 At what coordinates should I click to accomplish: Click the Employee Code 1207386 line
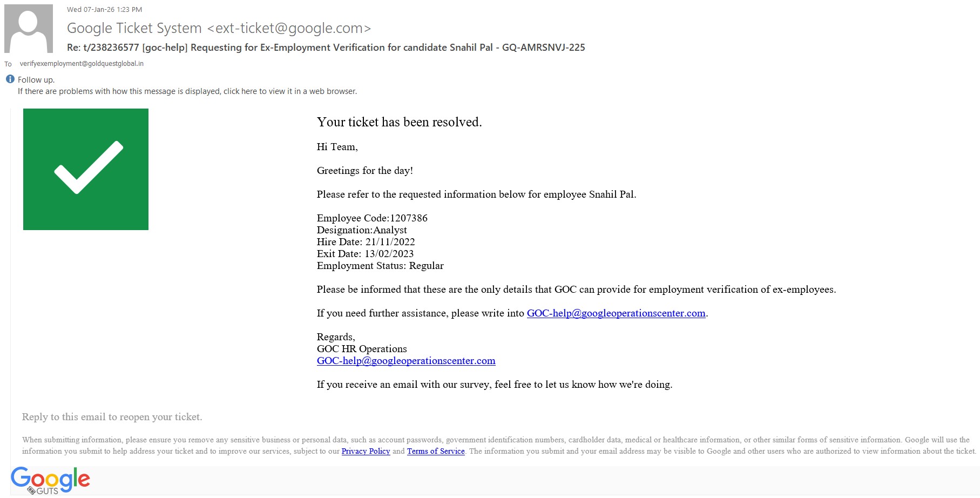click(x=372, y=218)
